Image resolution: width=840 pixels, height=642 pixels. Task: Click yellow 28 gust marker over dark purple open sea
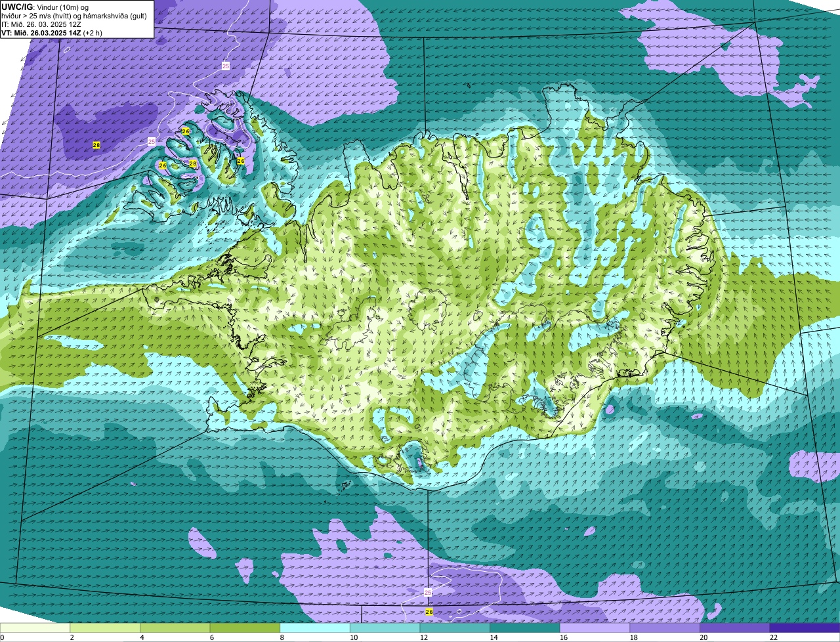[x=96, y=145]
